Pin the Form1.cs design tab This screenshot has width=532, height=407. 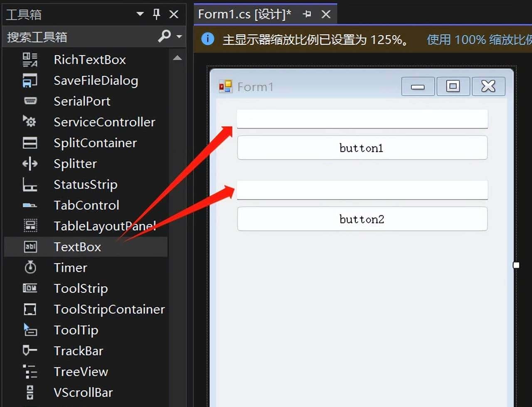[307, 14]
